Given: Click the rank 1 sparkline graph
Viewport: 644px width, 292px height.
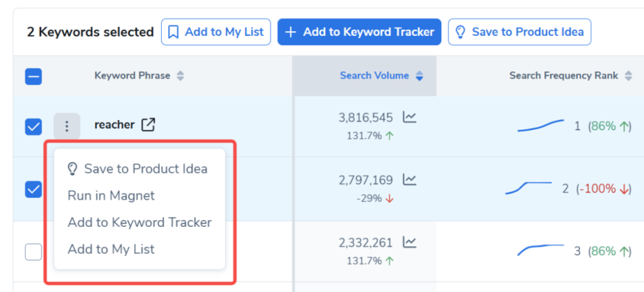Looking at the screenshot, I should click(x=540, y=125).
